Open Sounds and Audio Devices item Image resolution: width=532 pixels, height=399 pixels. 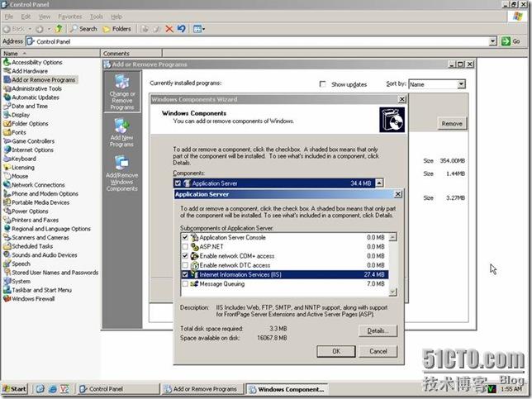coord(40,255)
